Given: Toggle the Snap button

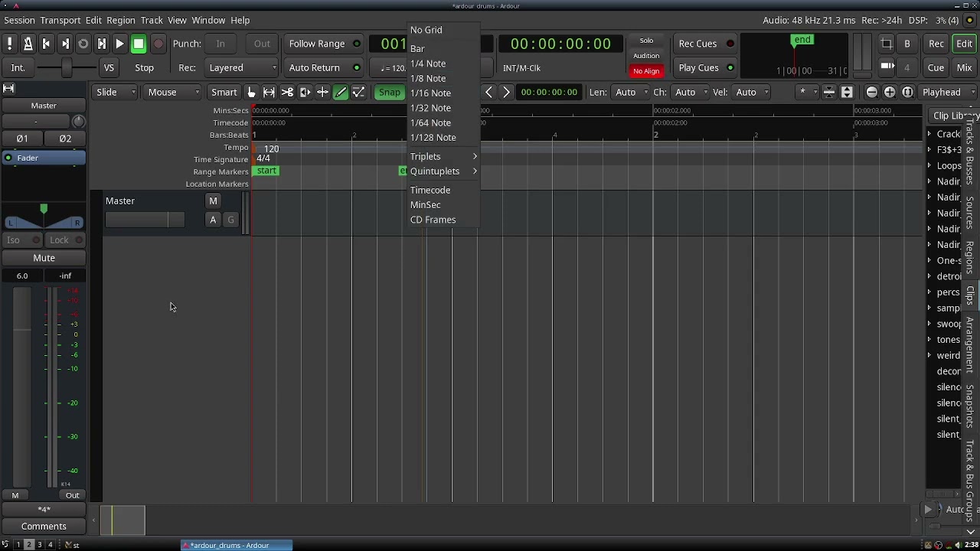Looking at the screenshot, I should coord(390,92).
